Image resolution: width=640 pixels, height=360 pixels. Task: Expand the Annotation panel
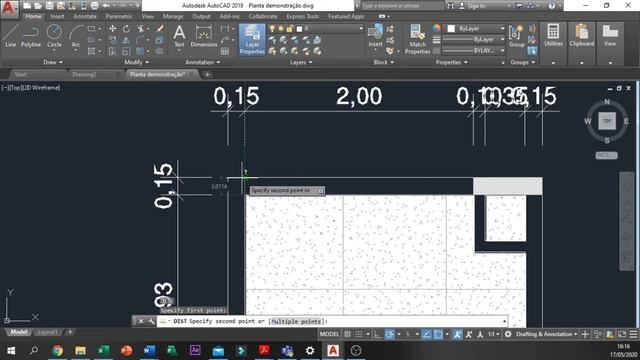coord(202,62)
